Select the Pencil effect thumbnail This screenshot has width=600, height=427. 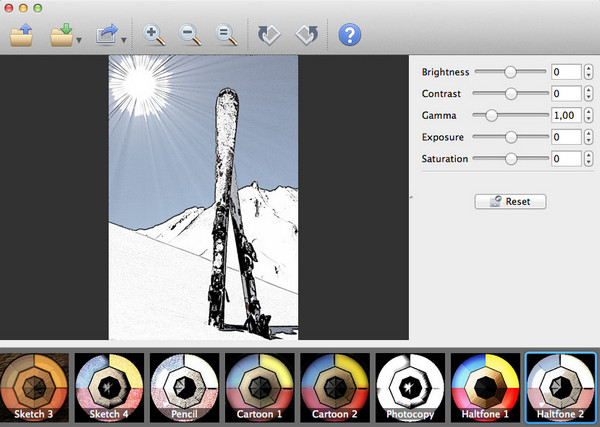[x=184, y=388]
